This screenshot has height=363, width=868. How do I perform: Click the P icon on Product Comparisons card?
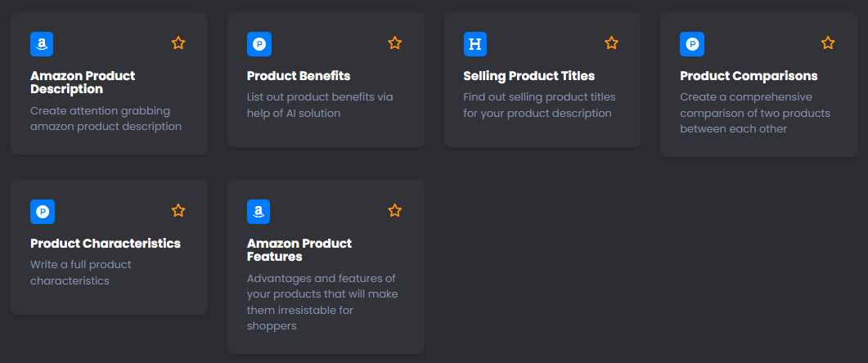(x=691, y=43)
